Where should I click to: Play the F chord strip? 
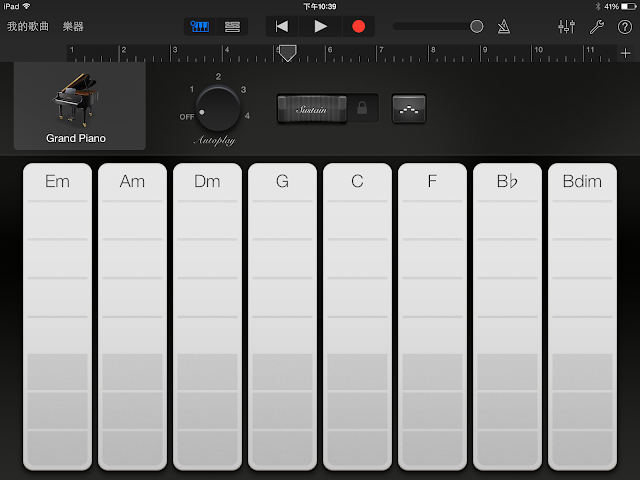pos(432,317)
